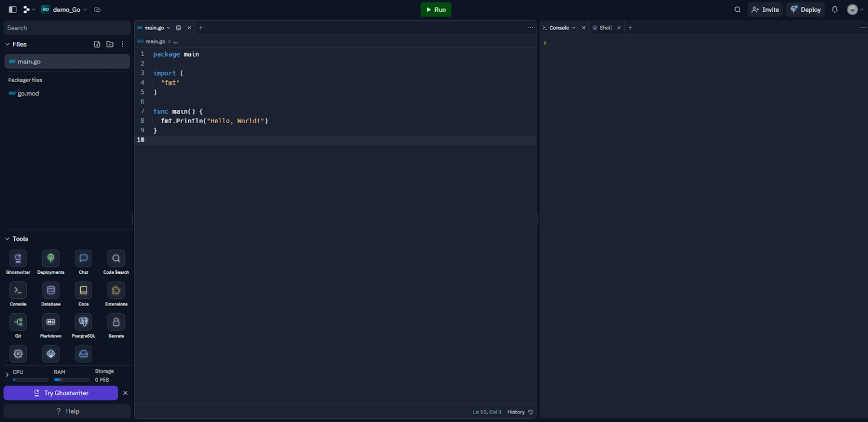Collapse the Files section
The height and width of the screenshot is (422, 868).
[x=7, y=44]
